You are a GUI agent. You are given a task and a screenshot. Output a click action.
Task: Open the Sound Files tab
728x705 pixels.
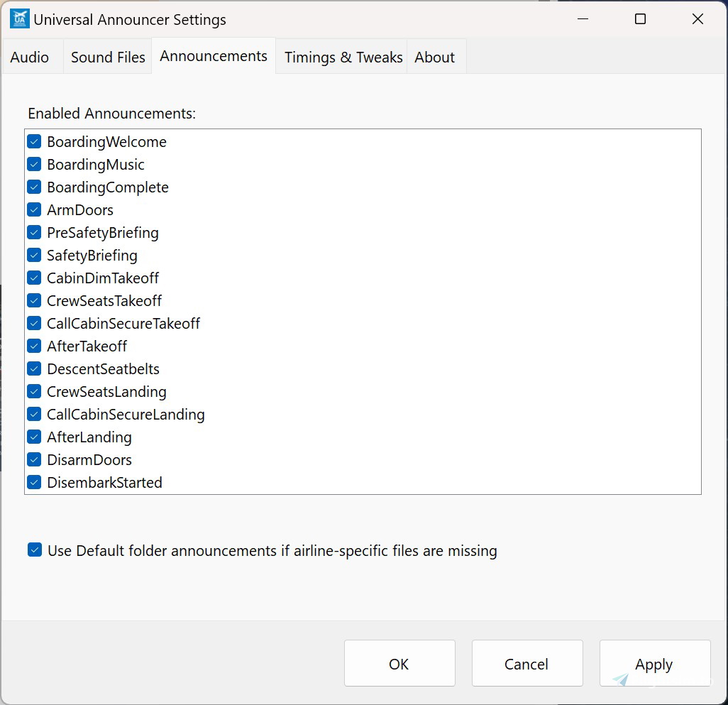pyautogui.click(x=107, y=57)
